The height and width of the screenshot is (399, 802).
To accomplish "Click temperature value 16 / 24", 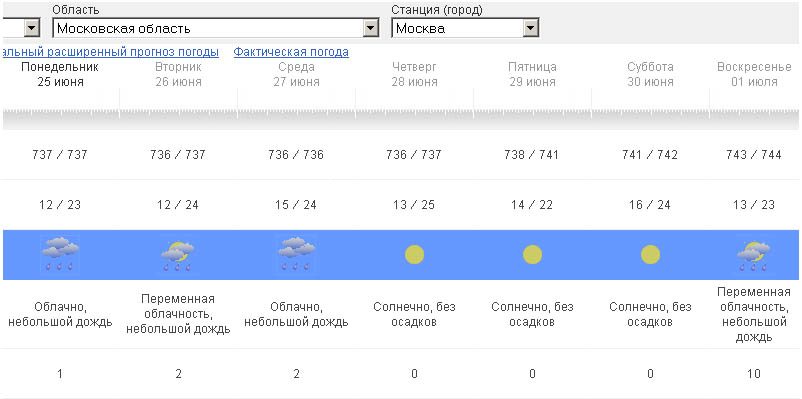I will click(650, 205).
